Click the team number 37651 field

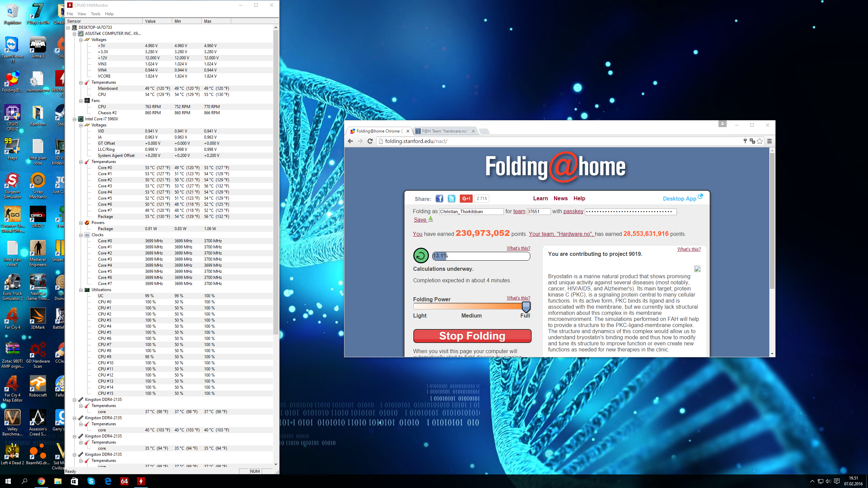click(x=539, y=211)
